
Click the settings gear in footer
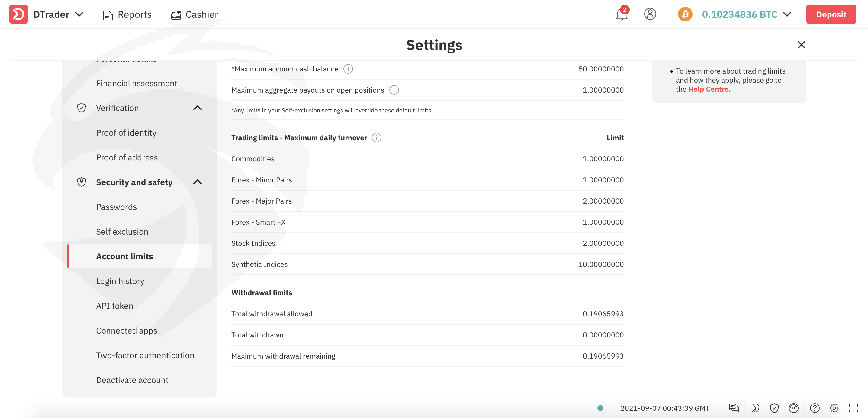pyautogui.click(x=834, y=408)
